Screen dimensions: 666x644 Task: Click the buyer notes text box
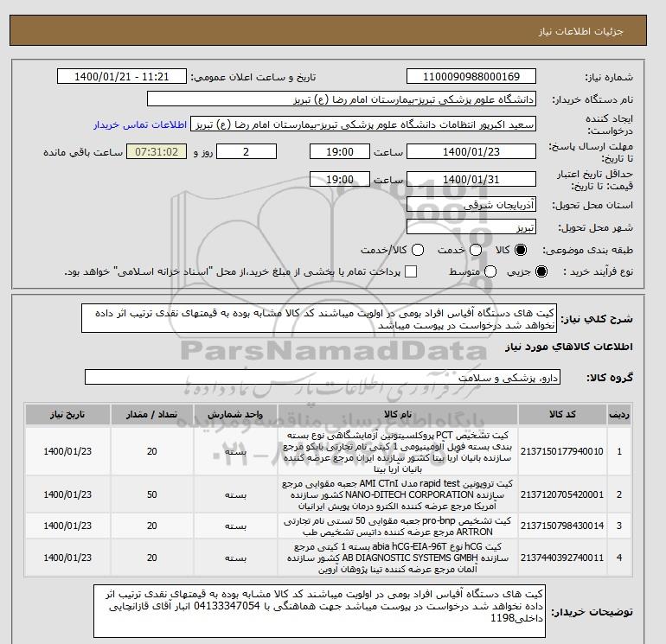319,611
